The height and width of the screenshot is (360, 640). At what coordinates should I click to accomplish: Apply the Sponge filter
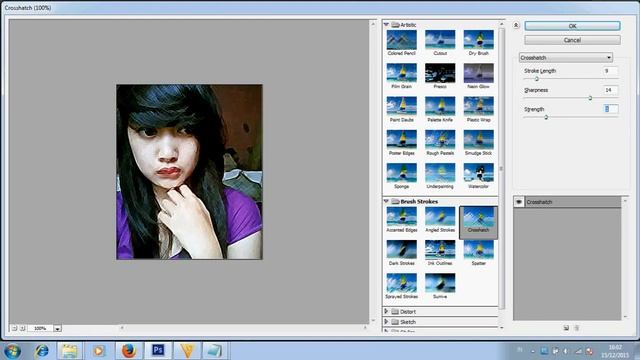(x=402, y=173)
